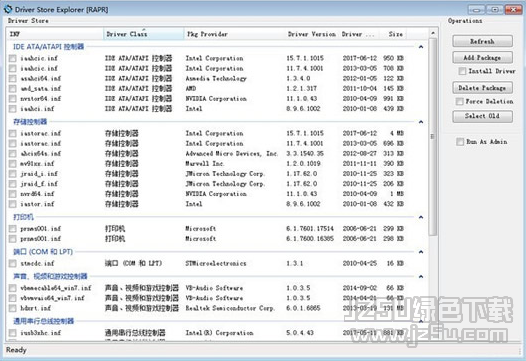Viewport: 526px width, 361px height.
Task: Tick the Run As Admin checkbox
Action: pyautogui.click(x=460, y=142)
